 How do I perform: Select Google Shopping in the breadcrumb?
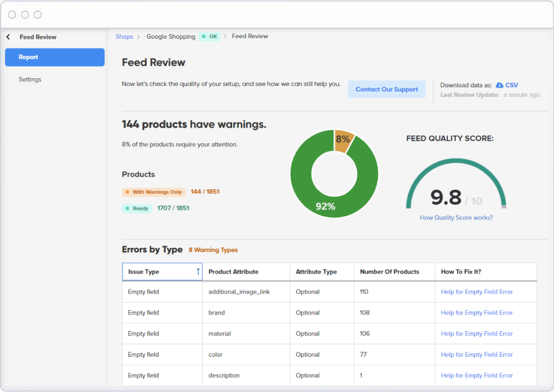point(170,36)
